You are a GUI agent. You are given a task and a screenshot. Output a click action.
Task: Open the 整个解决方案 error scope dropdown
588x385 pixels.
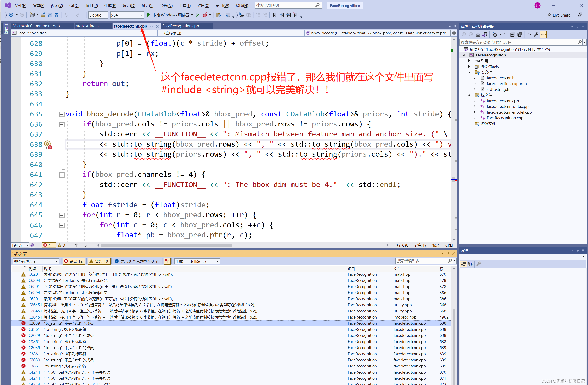click(x=36, y=261)
